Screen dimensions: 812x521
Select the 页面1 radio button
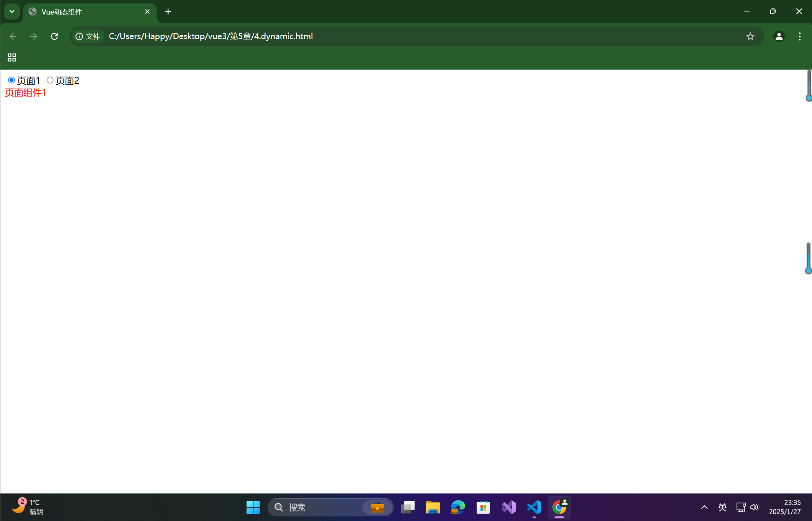point(11,80)
